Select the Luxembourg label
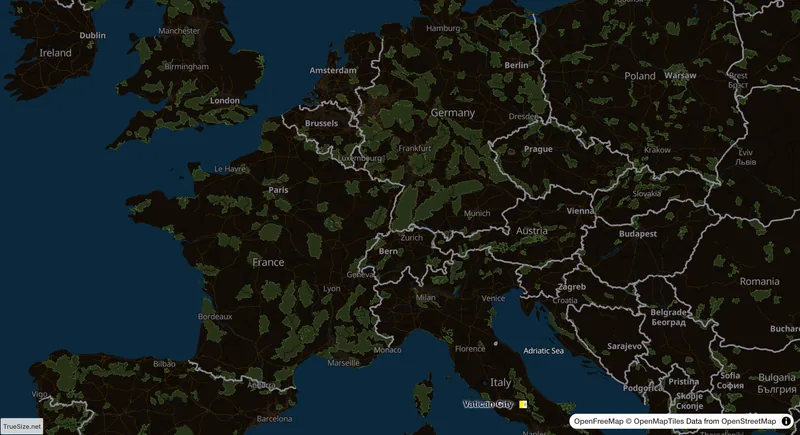Screen dimensions: 800x435 point(360,158)
